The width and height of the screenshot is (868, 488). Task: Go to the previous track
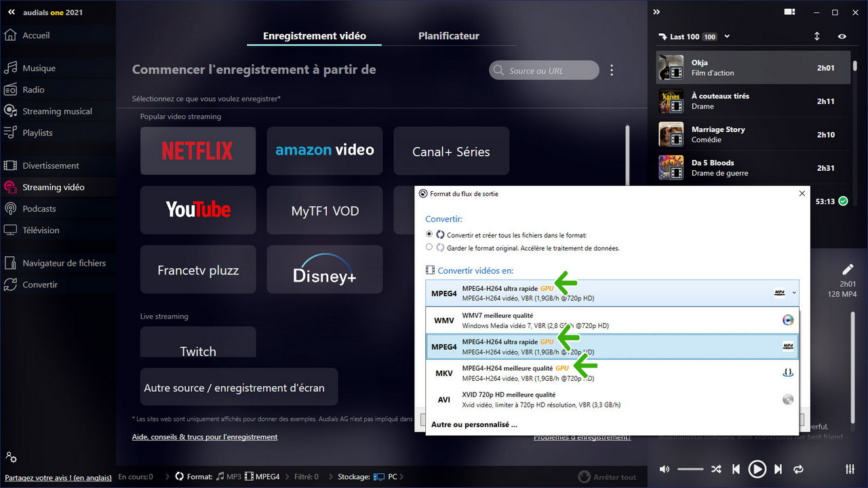pos(736,469)
